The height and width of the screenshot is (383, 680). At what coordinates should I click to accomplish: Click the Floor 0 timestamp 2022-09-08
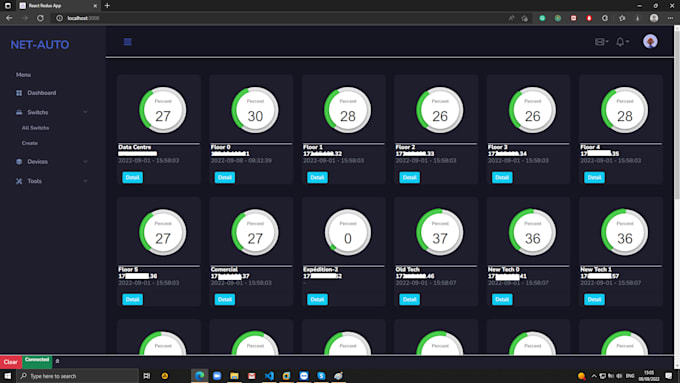click(241, 160)
